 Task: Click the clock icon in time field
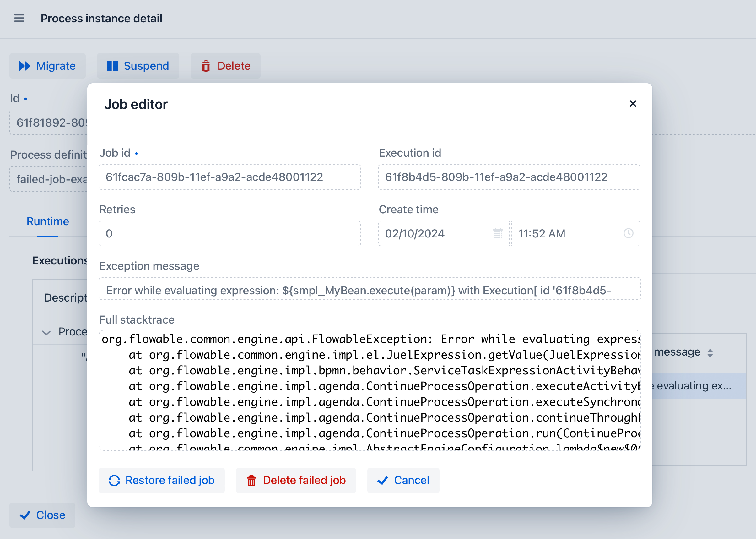click(628, 233)
